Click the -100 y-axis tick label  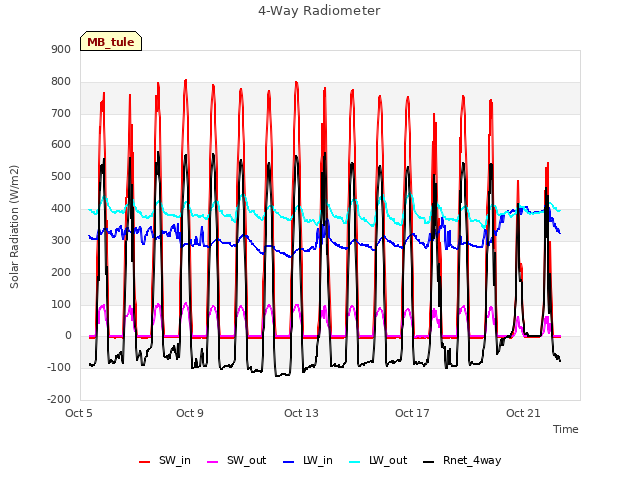point(59,367)
